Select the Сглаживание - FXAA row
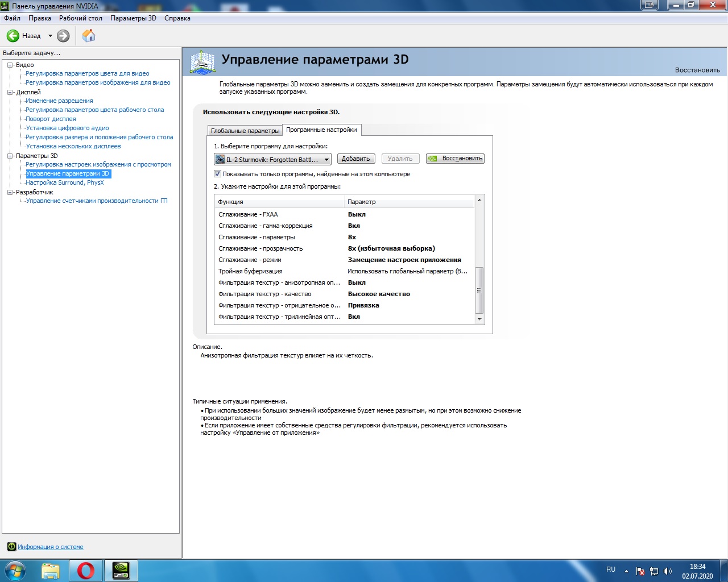 [344, 214]
